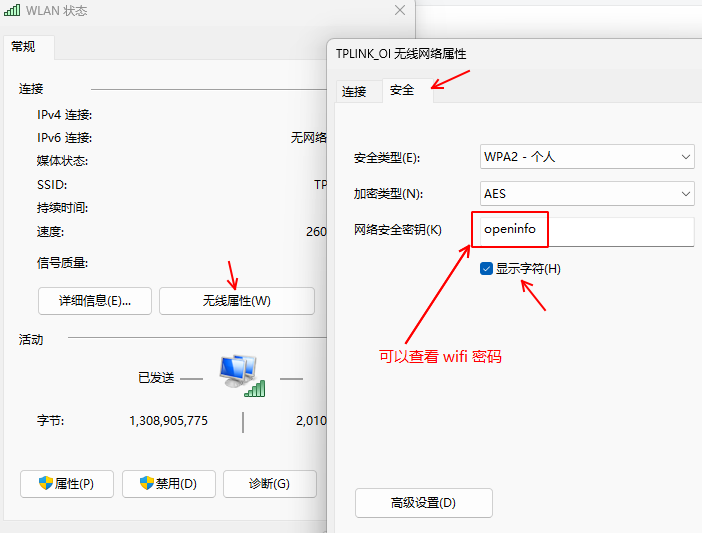The height and width of the screenshot is (533, 702).
Task: Click the shield icon on 禁用(D) button
Action: coord(146,483)
